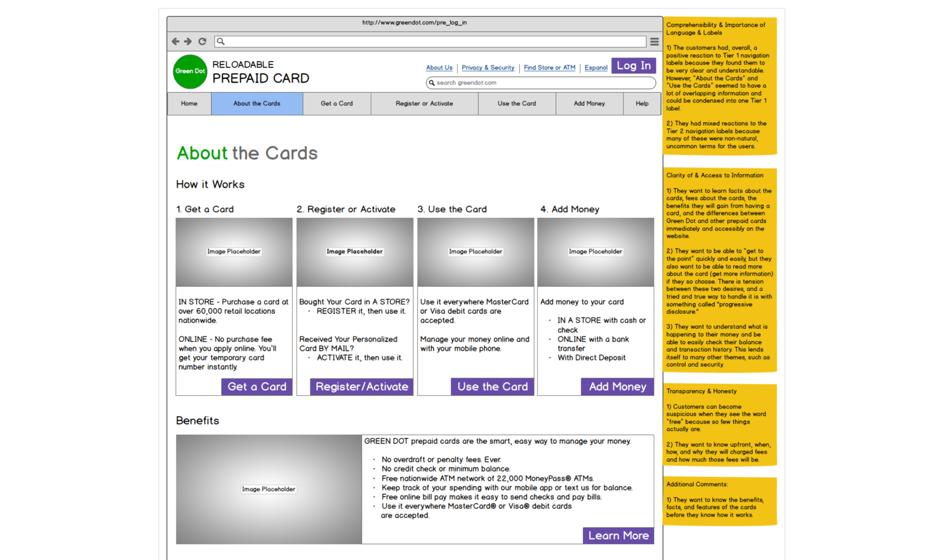Click the purple Add Money button
This screenshot has width=934, height=560.
tap(617, 386)
